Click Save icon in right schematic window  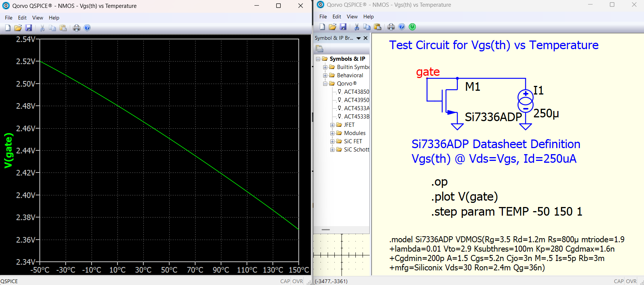[x=343, y=27]
